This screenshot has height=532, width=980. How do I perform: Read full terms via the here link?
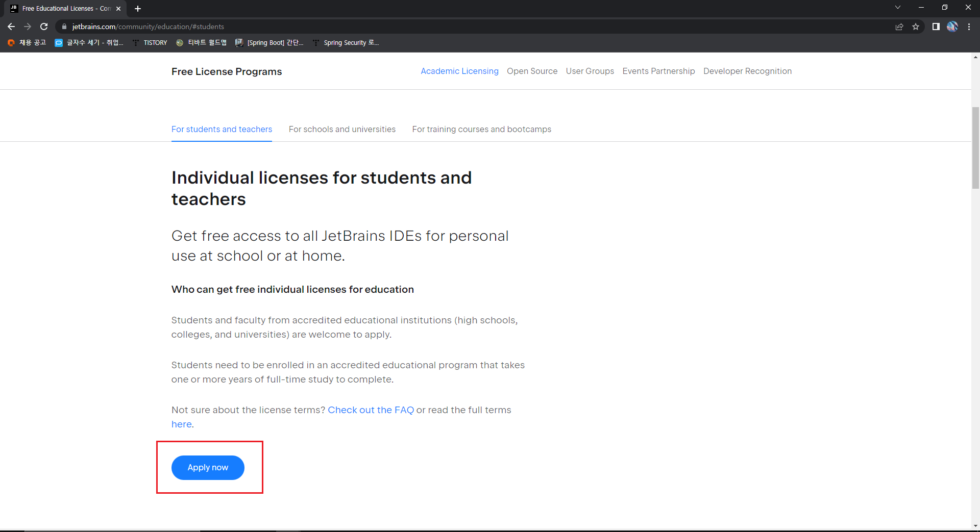pyautogui.click(x=182, y=424)
